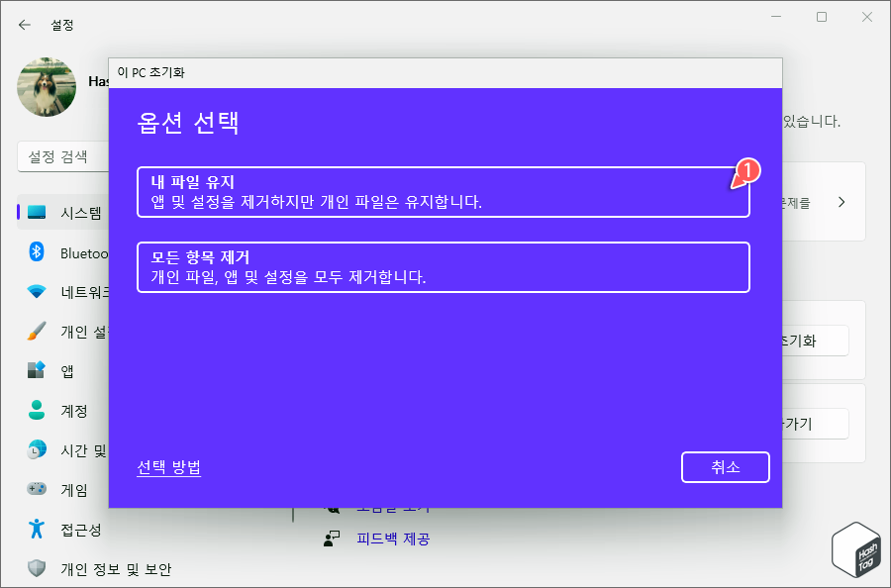Open 앱 settings via its icon
This screenshot has width=891, height=588.
(38, 370)
